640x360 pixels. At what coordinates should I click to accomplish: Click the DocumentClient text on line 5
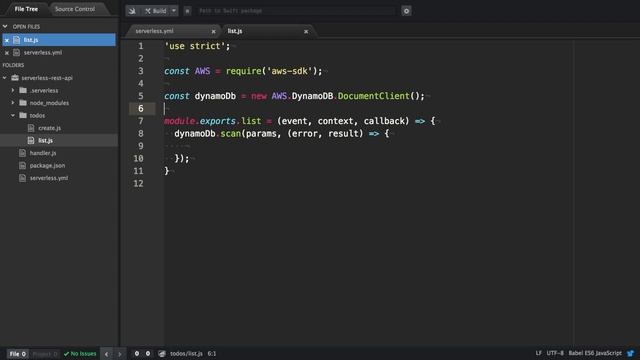[x=373, y=96]
